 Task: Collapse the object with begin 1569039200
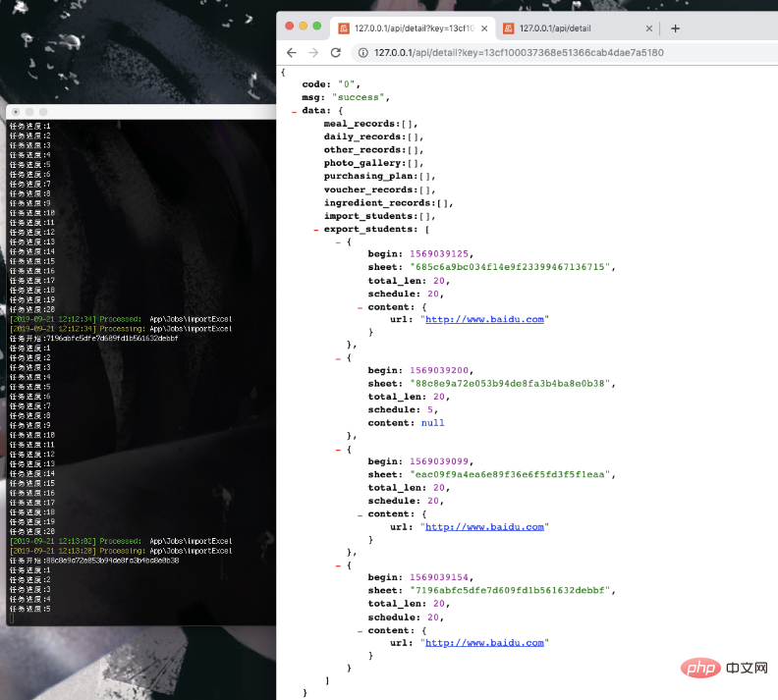(337, 358)
